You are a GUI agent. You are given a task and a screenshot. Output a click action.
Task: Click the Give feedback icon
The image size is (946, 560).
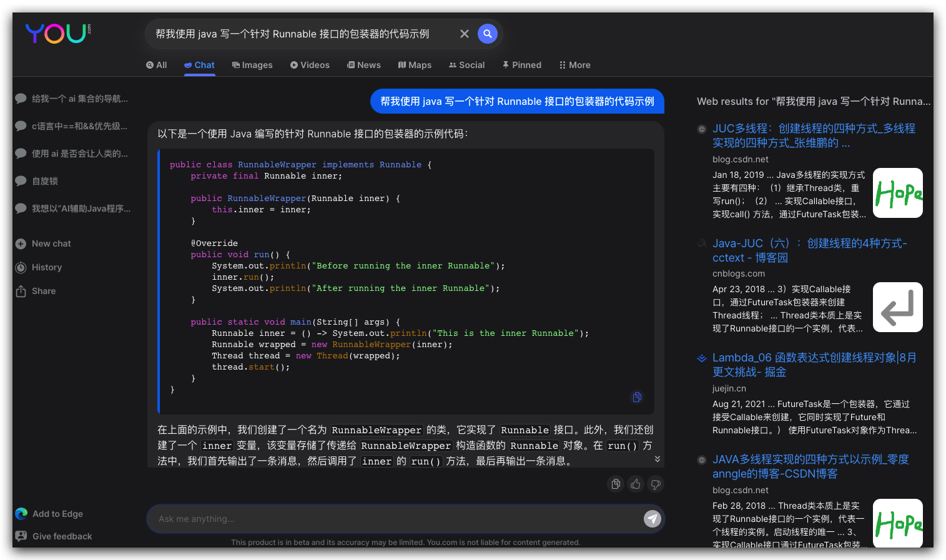pos(21,536)
